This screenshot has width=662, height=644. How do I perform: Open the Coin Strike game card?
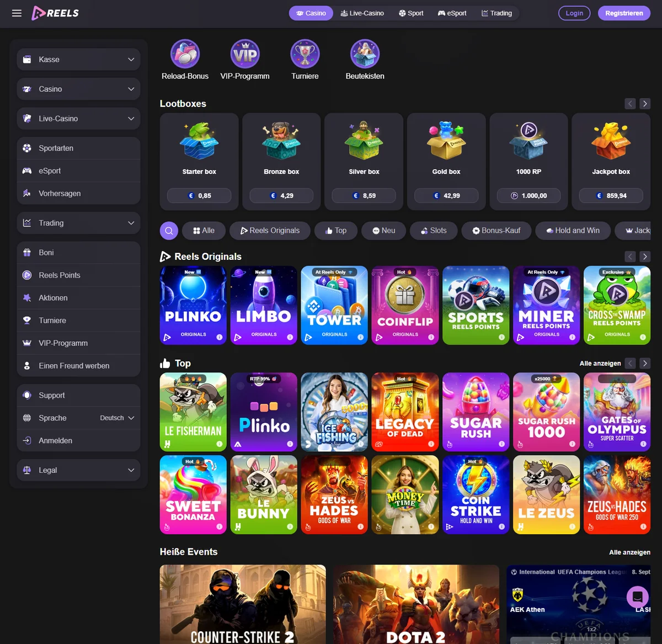coord(476,494)
